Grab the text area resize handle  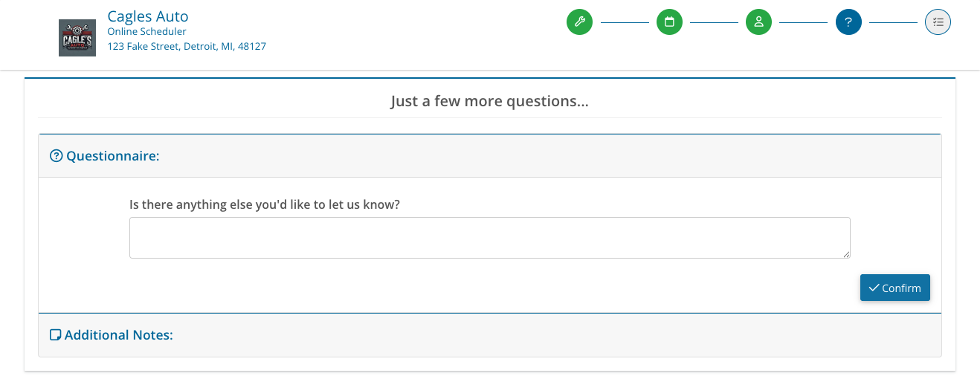(x=846, y=254)
